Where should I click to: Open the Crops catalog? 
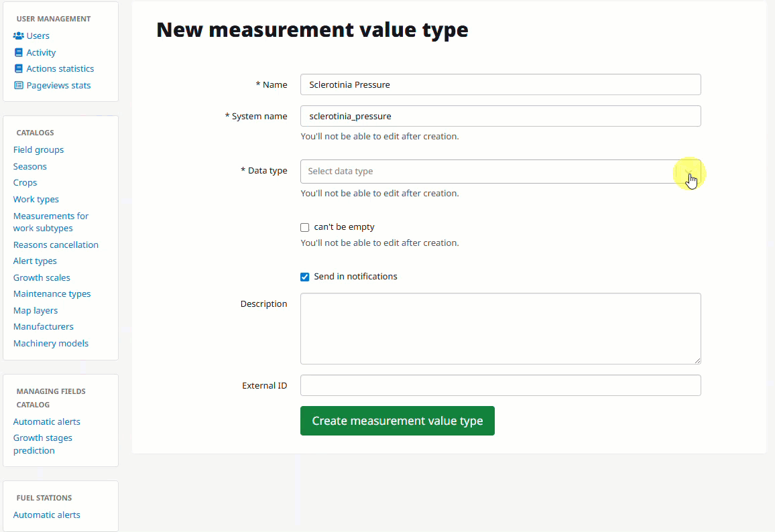[25, 182]
